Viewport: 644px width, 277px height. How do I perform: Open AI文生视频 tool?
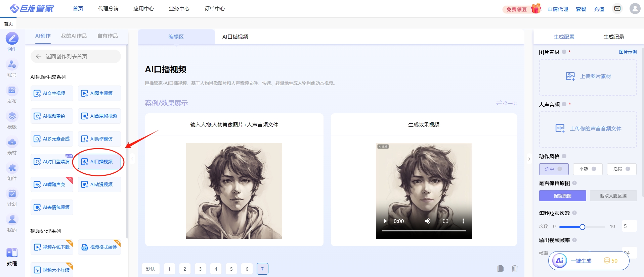click(x=52, y=93)
